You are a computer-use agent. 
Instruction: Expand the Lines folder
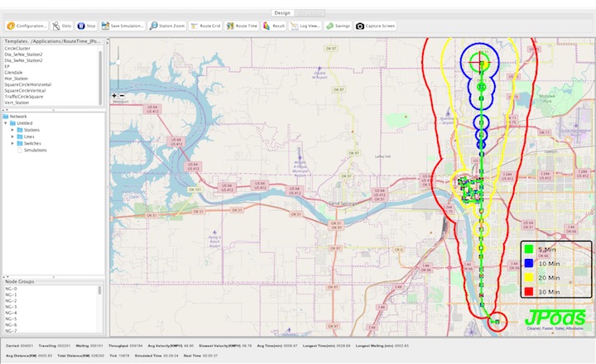13,136
